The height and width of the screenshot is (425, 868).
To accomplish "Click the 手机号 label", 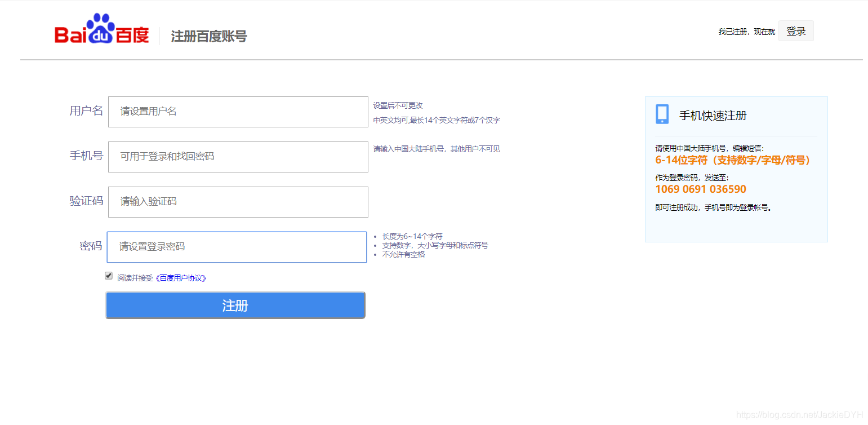I will tap(86, 156).
